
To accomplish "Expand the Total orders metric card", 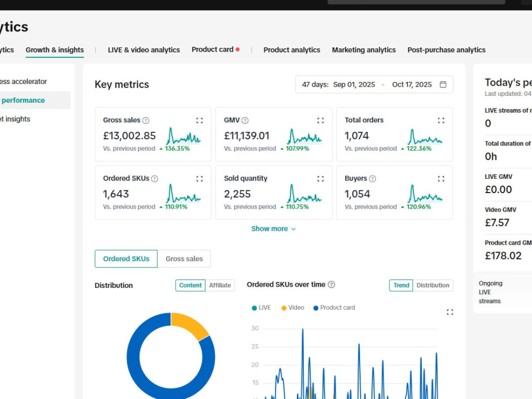I will click(x=440, y=120).
